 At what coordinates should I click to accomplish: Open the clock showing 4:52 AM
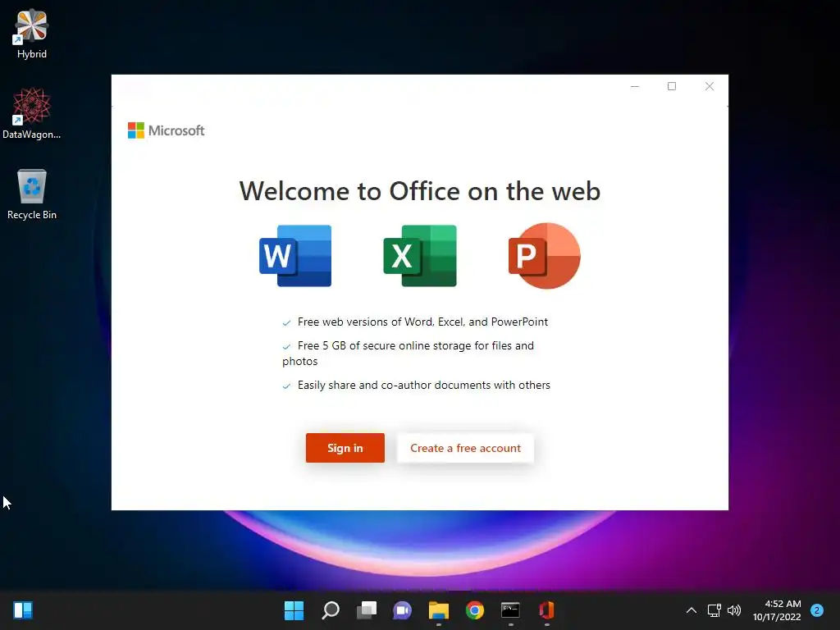click(x=777, y=610)
